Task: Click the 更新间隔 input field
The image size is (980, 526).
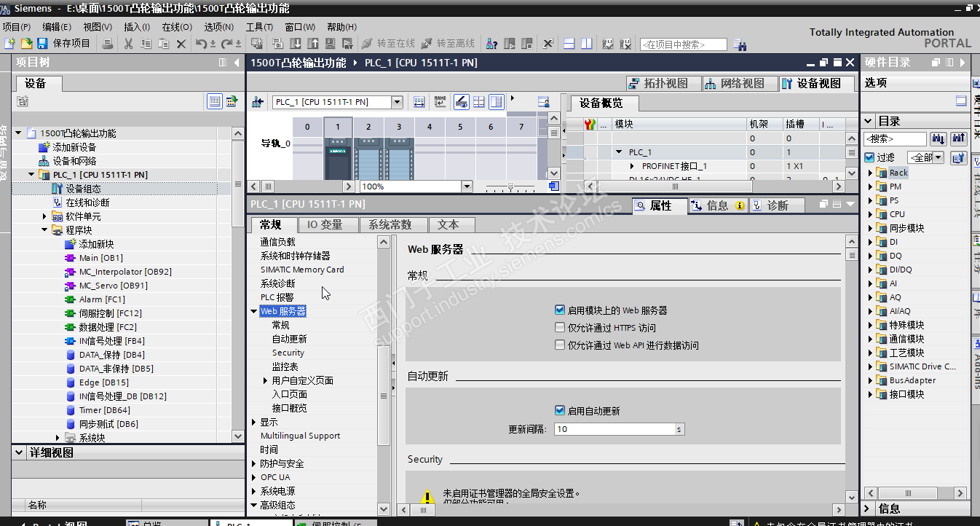Action: coord(615,429)
